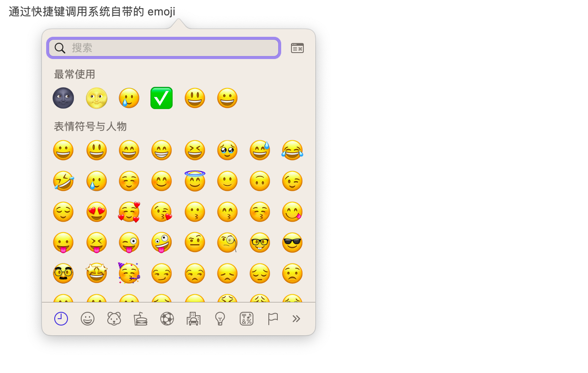
Task: Click the emoji search field
Action: [x=171, y=48]
